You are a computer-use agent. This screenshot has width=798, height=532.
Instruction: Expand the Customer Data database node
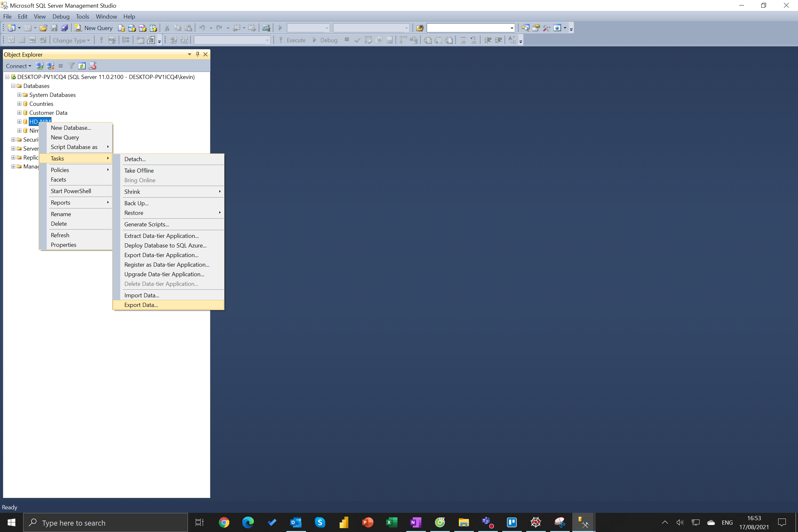pos(19,113)
